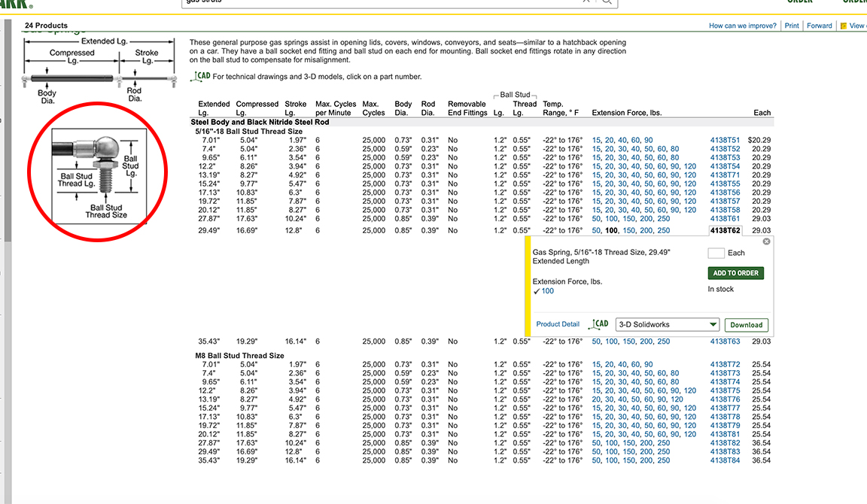Choose 90 lbs force in the 4138T51 row
This screenshot has height=504, width=867.
pyautogui.click(x=648, y=141)
